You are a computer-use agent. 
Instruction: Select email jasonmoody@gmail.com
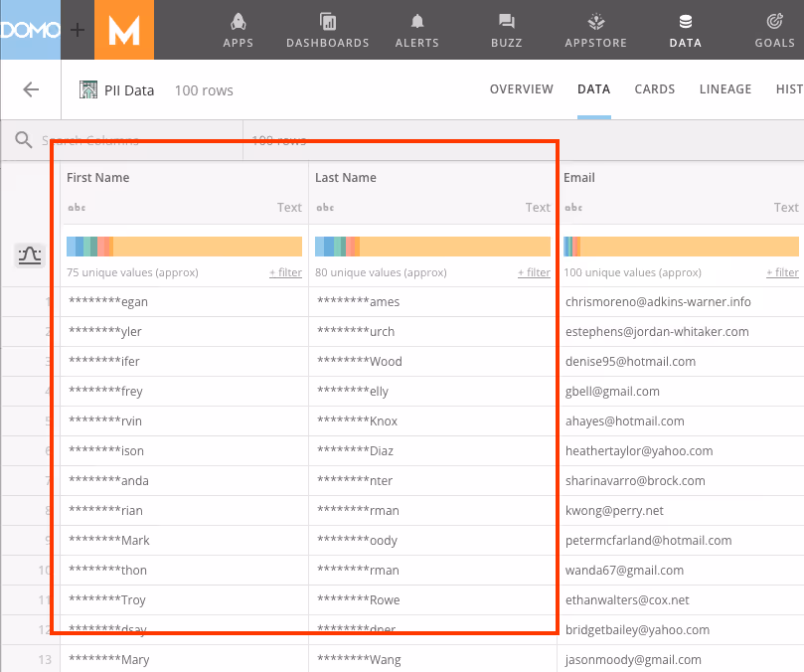[x=633, y=660]
